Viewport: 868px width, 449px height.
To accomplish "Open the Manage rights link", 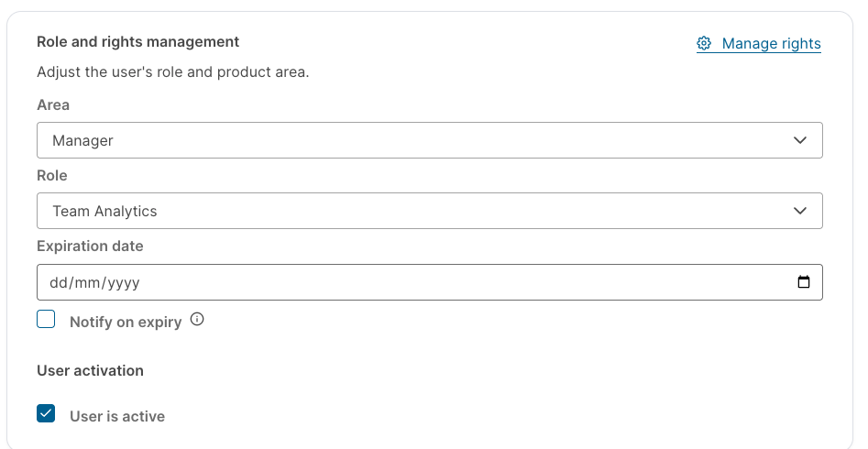I will coord(759,44).
